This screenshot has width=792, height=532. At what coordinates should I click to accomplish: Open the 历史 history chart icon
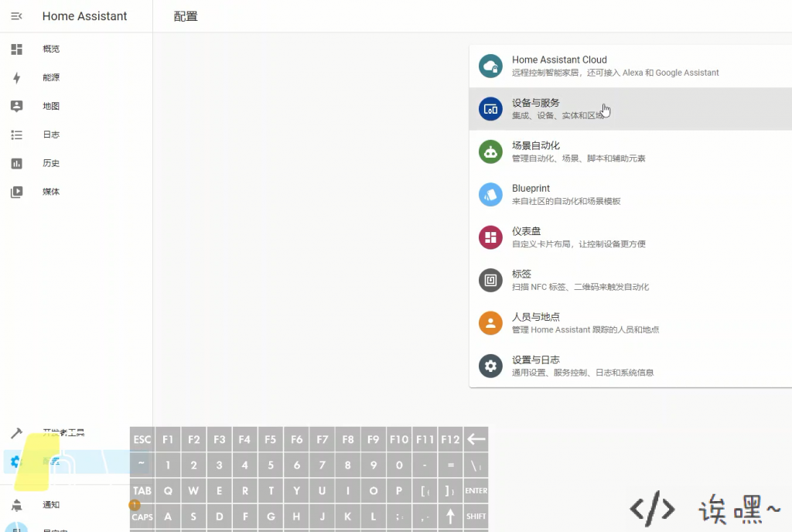click(x=17, y=163)
